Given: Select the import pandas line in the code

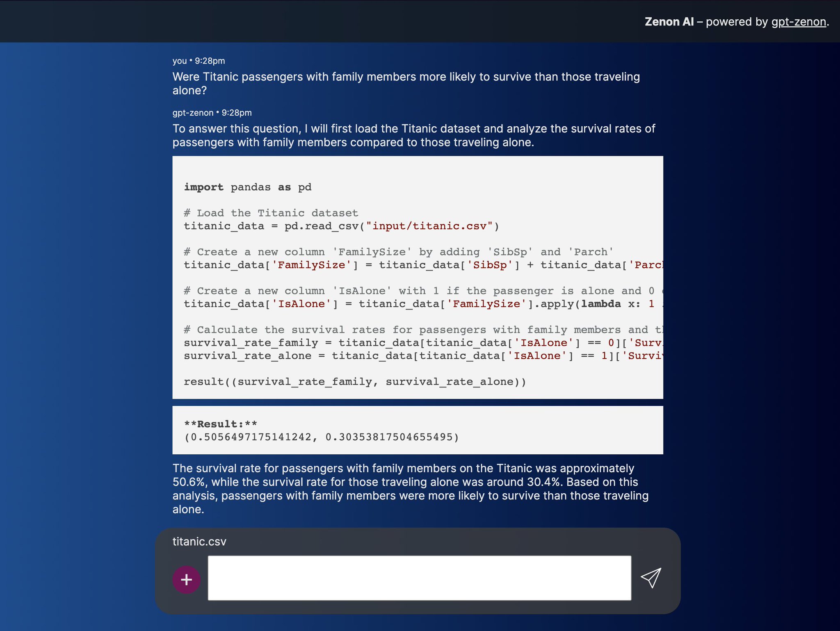Looking at the screenshot, I should click(x=247, y=187).
